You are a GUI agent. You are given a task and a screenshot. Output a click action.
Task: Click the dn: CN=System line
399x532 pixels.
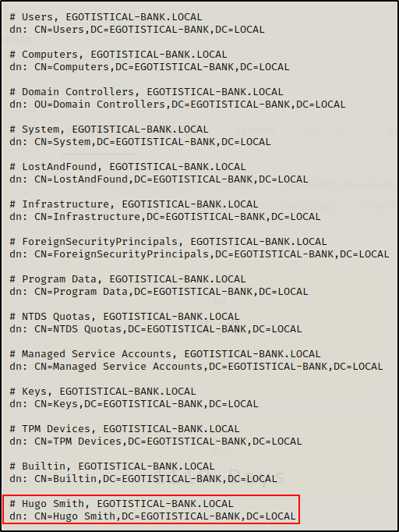(140, 142)
